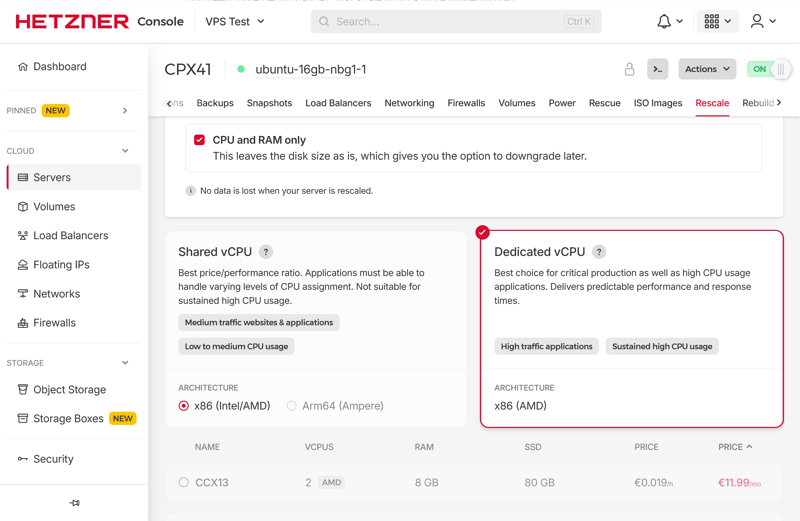The image size is (800, 521).
Task: Open the VPS Test project dropdown
Action: [x=235, y=21]
